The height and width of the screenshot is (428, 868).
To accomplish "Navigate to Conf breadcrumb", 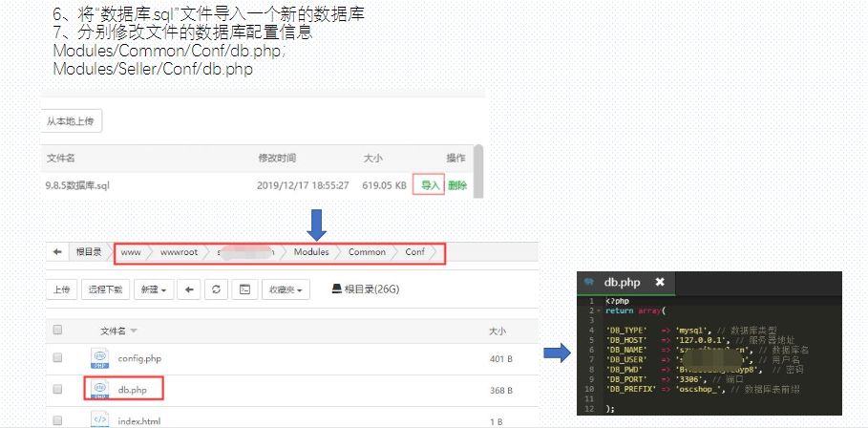I will [x=415, y=252].
